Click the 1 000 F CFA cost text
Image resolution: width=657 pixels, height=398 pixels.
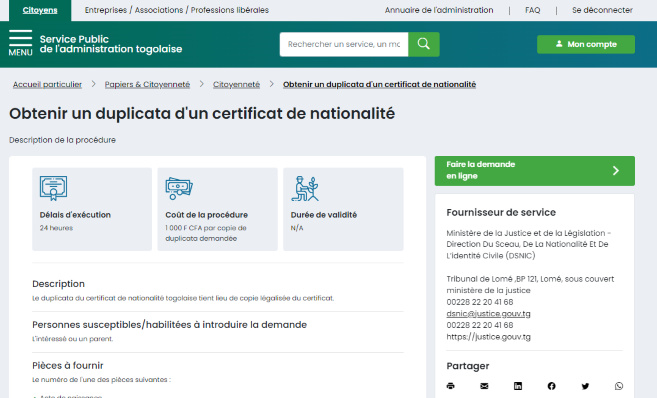[x=206, y=233]
